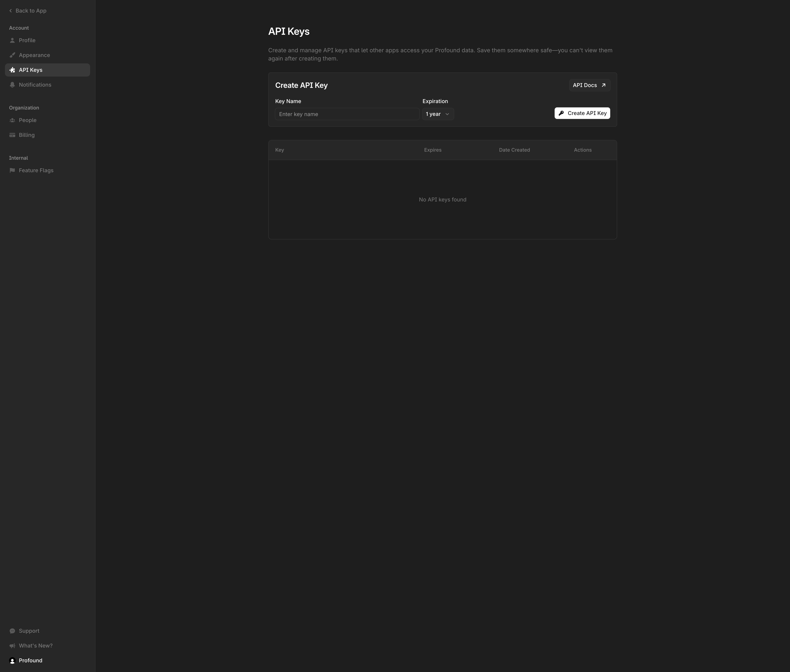Click the Create API Key button
Image resolution: width=790 pixels, height=672 pixels.
582,113
